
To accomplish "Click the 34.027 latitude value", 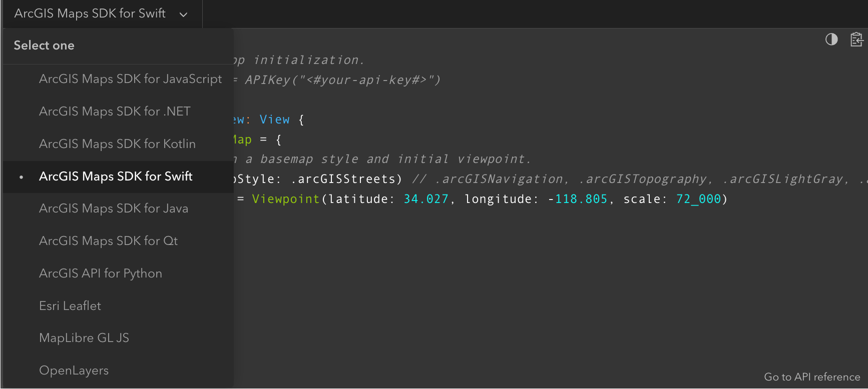I will point(426,199).
